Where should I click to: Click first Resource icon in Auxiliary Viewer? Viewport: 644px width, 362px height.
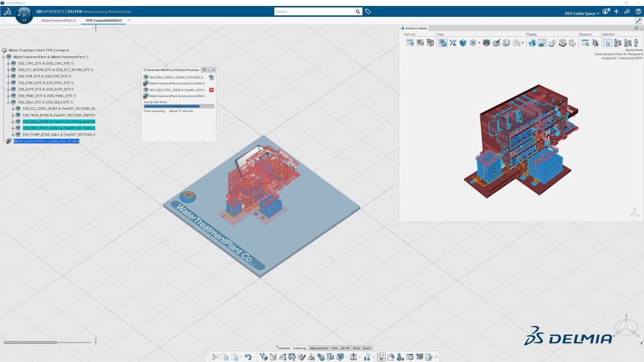coord(585,43)
